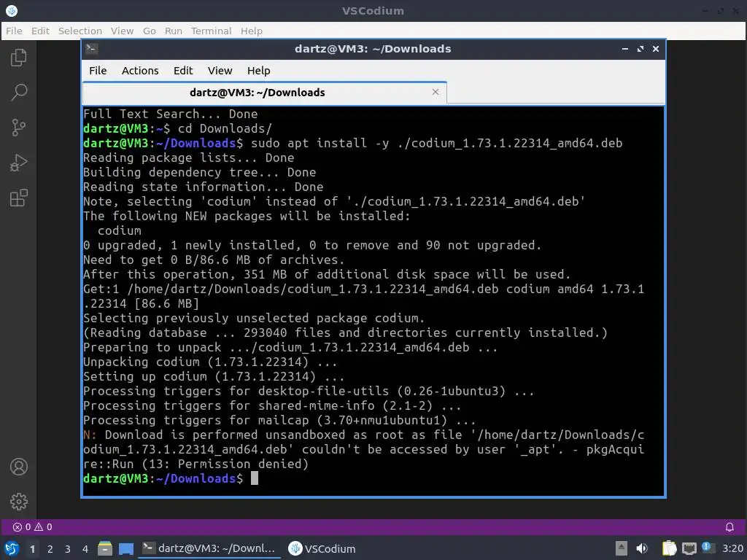The image size is (747, 560).
Task: Minimize the terminal window
Action: [x=624, y=49]
